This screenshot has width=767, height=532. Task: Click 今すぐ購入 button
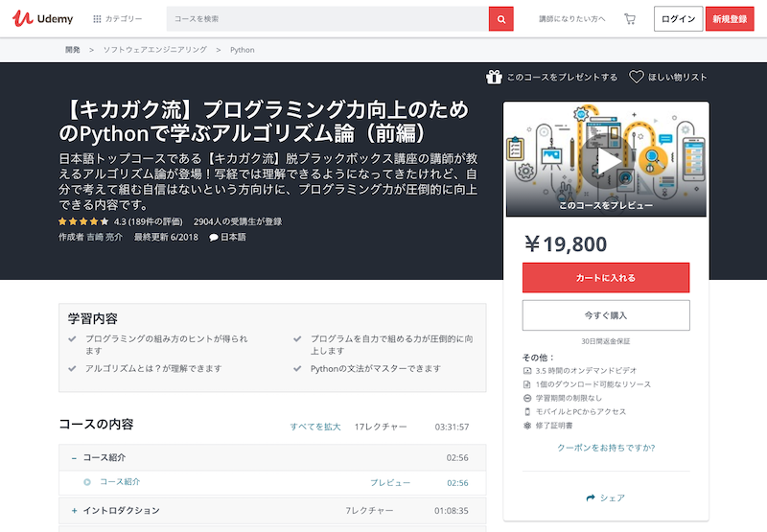(606, 315)
